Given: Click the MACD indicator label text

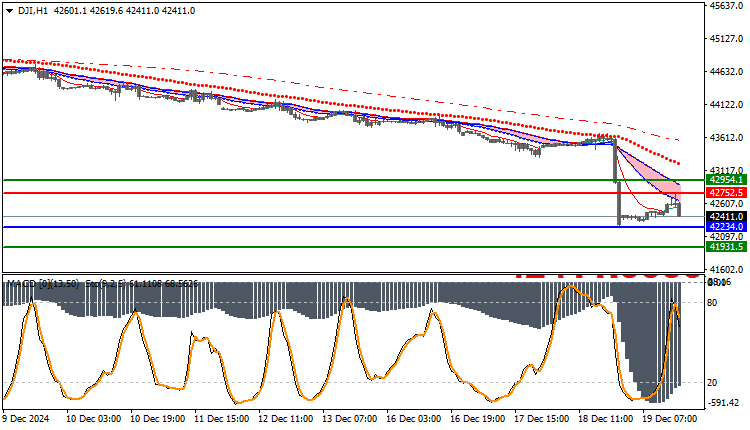Looking at the screenshot, I should click(43, 284).
